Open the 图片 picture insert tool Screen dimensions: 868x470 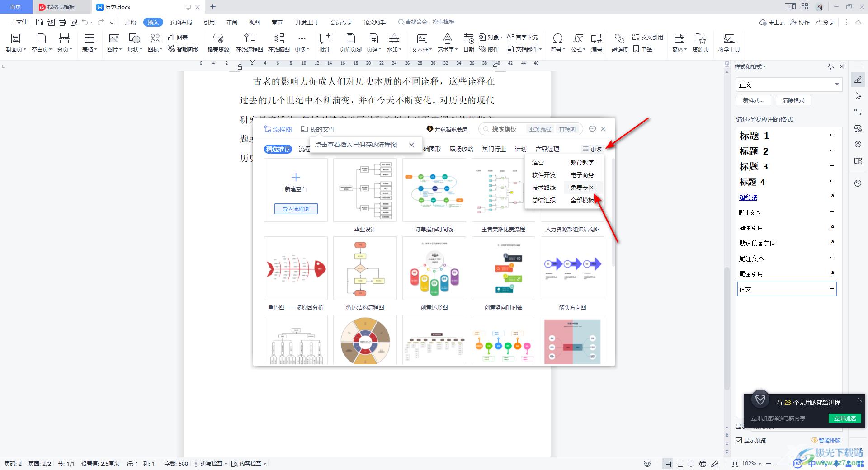pyautogui.click(x=114, y=43)
